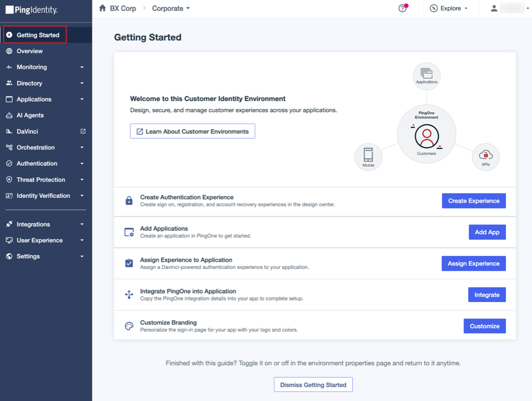Click the Explore compass icon
The height and width of the screenshot is (401, 532).
click(x=434, y=8)
